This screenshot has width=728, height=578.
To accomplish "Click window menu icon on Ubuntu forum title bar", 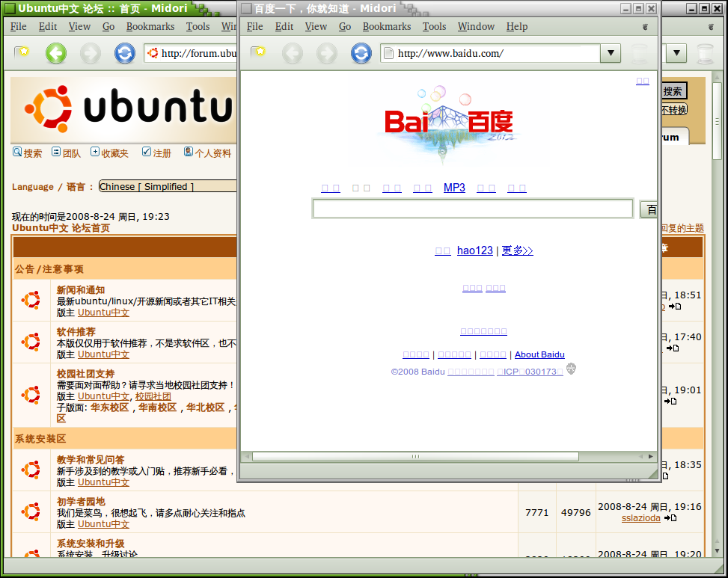I will [10, 8].
